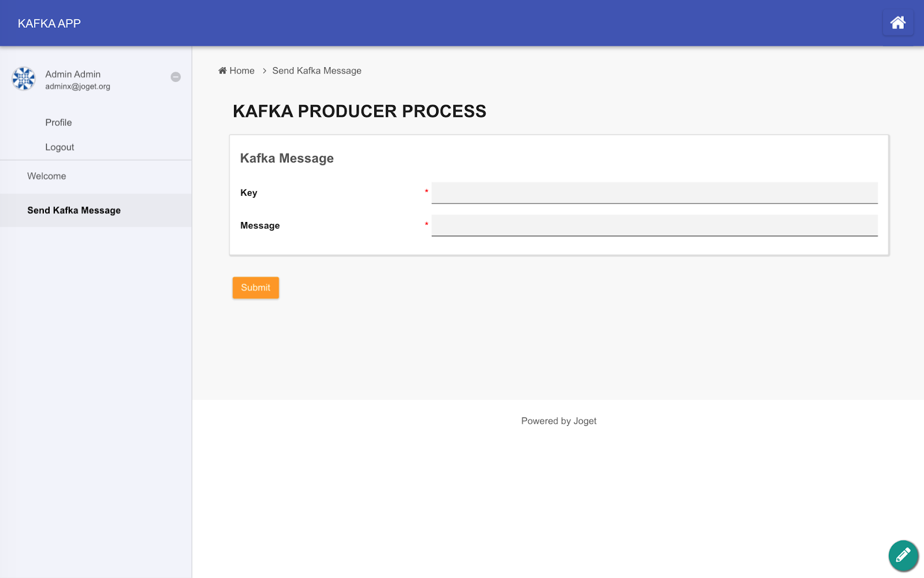Click Send Kafka Message breadcrumb
This screenshot has width=924, height=578.
click(316, 71)
